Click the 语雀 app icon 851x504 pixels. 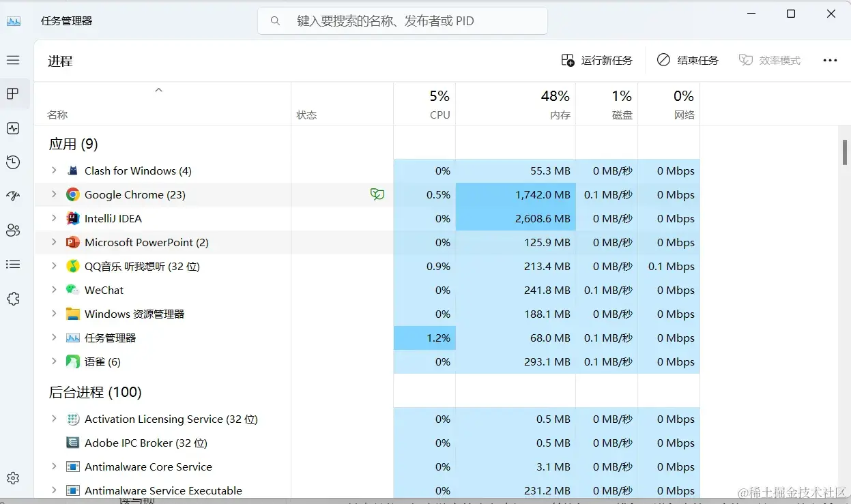pyautogui.click(x=73, y=361)
